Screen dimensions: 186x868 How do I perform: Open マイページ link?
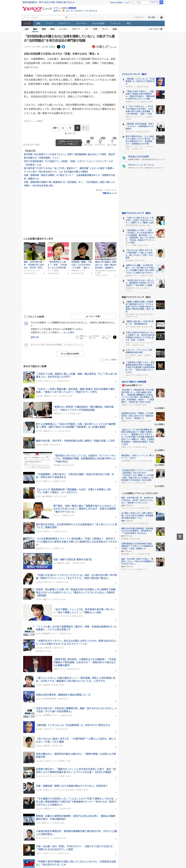pyautogui.click(x=139, y=17)
